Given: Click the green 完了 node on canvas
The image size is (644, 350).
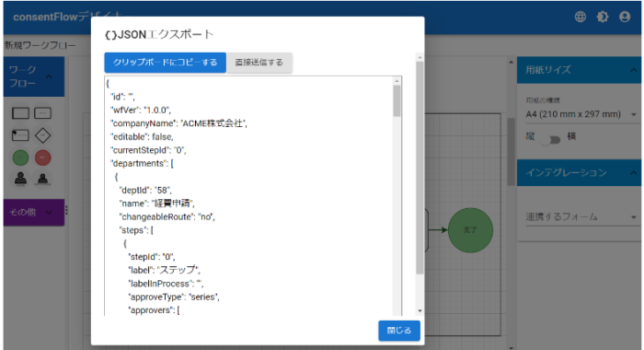Looking at the screenshot, I should tap(470, 230).
